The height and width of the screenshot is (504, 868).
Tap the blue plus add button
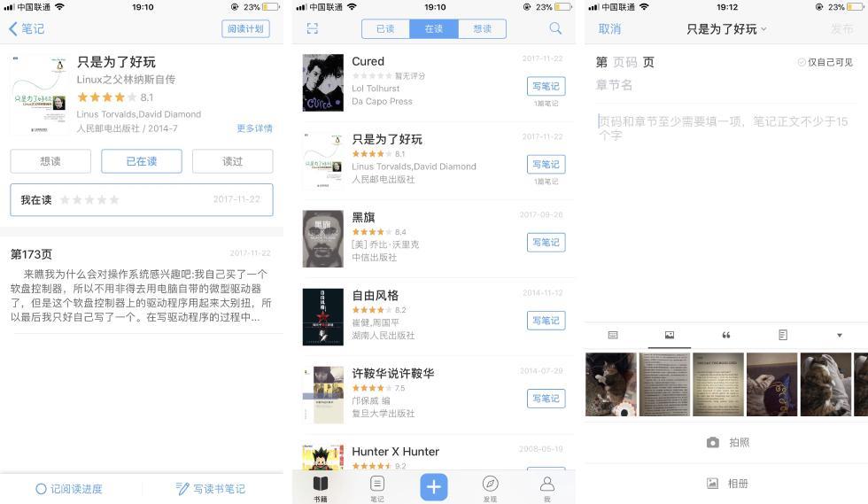click(x=433, y=487)
